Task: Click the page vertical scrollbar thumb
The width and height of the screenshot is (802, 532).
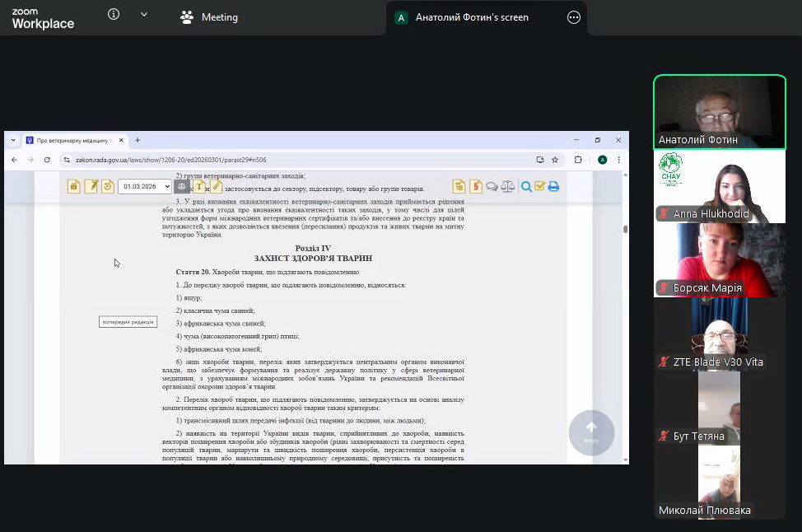Action: click(625, 229)
